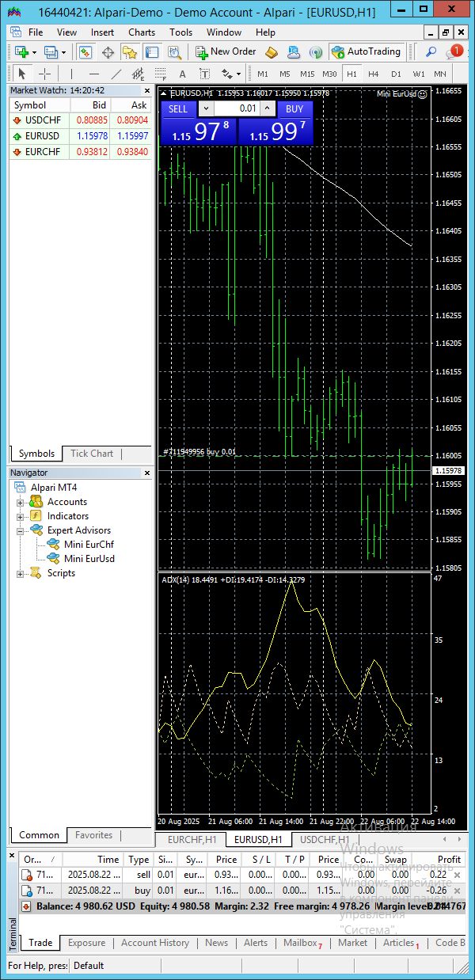
Task: Click the SELL button on chart
Action: [178, 109]
